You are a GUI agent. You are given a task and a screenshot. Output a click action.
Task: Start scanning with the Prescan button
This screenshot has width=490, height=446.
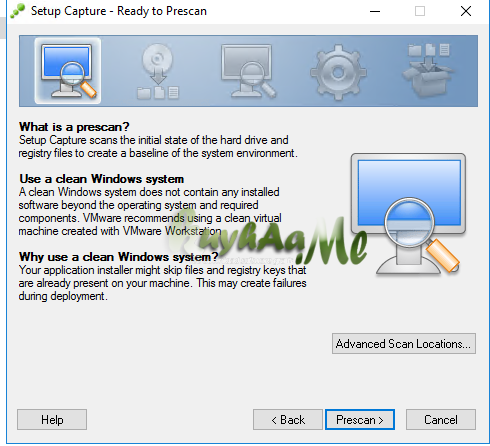click(x=360, y=420)
